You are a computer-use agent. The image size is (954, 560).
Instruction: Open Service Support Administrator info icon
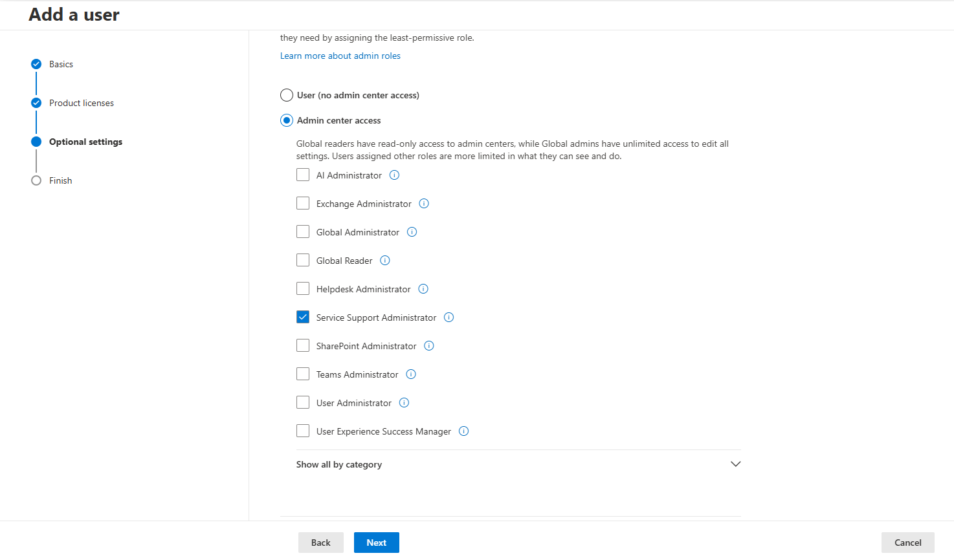(449, 318)
